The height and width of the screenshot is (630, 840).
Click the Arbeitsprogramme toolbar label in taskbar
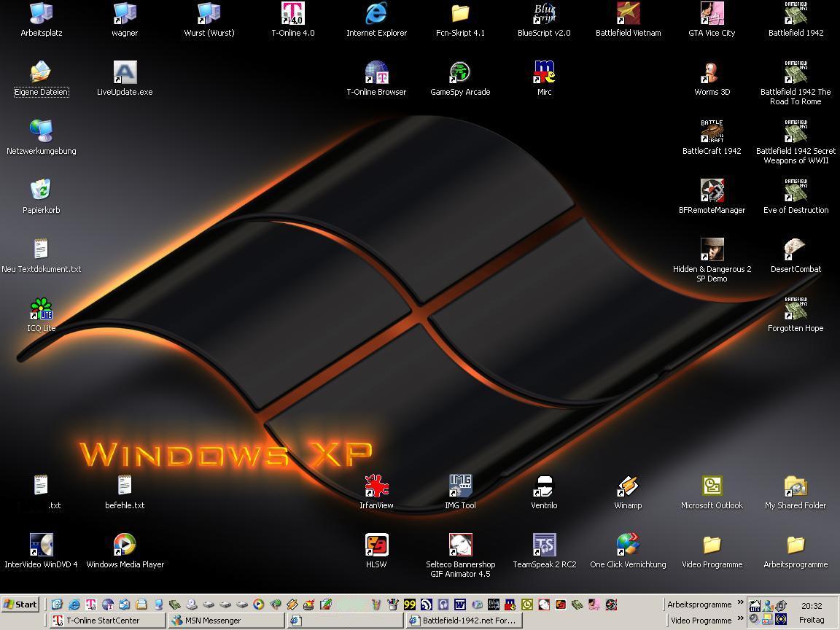pos(699,604)
